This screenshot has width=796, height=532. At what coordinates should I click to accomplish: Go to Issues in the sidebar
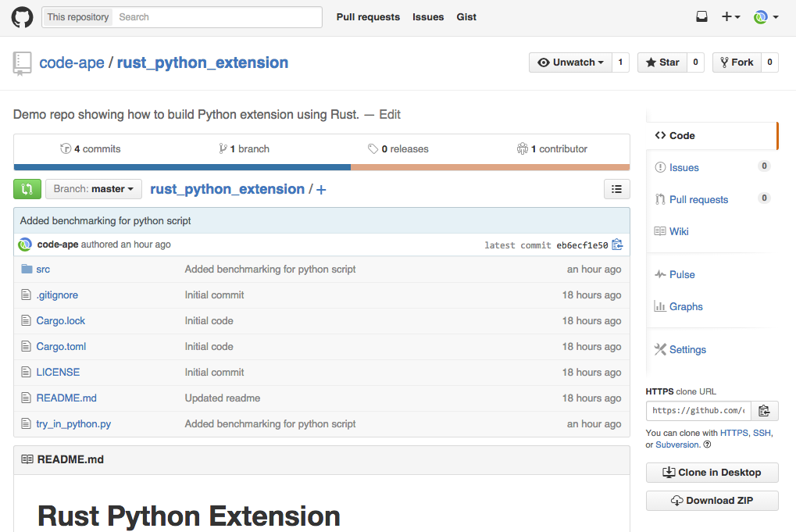[x=684, y=167]
